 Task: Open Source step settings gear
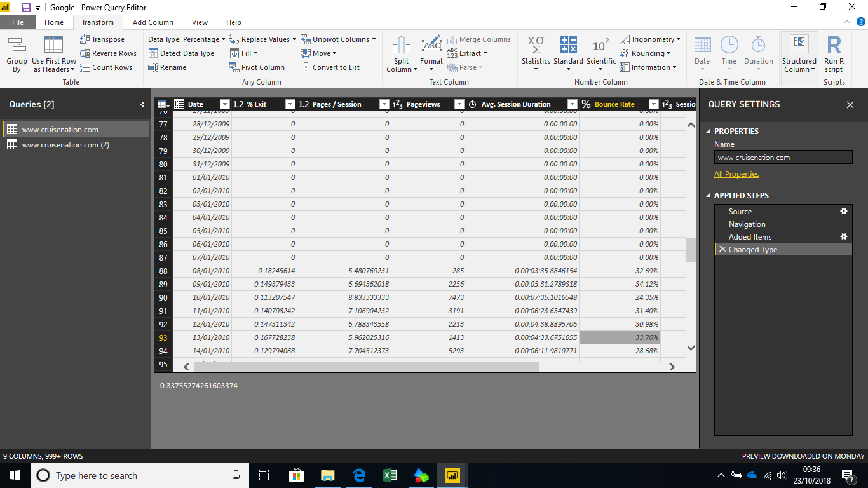[x=844, y=212]
